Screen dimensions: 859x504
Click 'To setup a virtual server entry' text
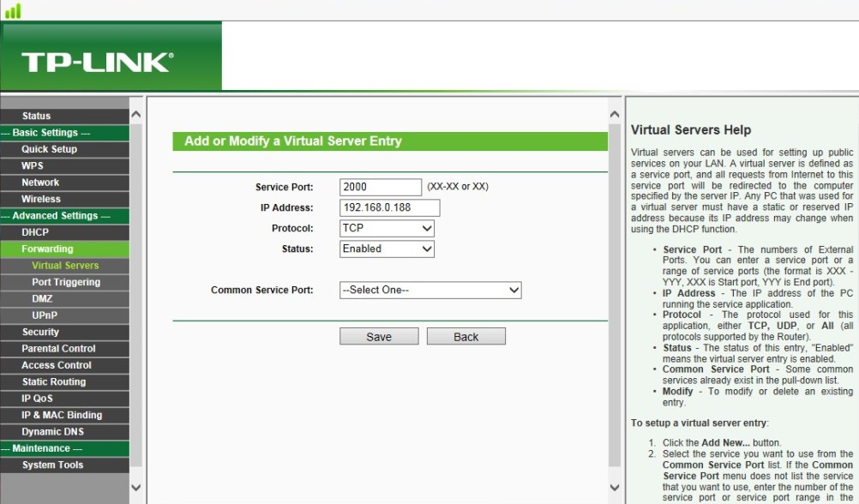700,423
